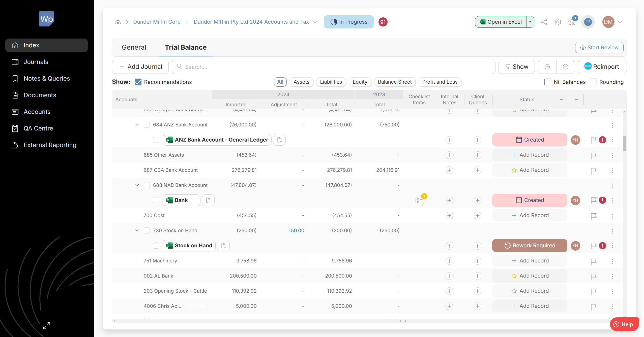
Task: Click the second Status column filter icon
Action: click(576, 99)
